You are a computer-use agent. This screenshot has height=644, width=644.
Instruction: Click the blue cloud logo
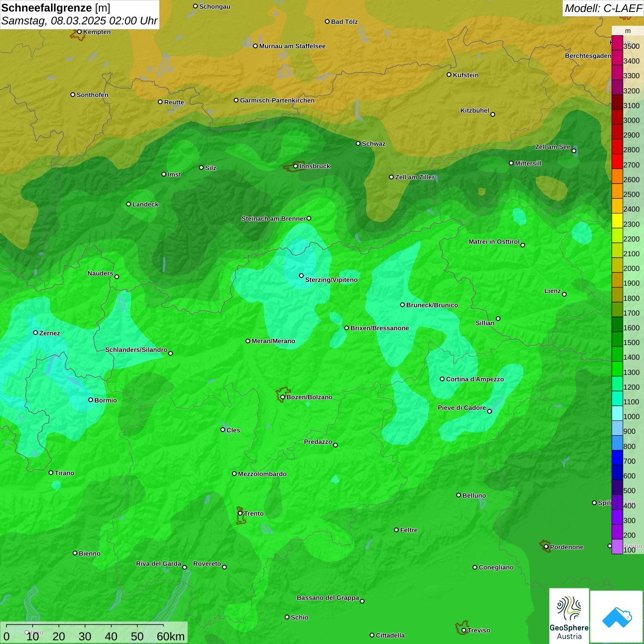(x=617, y=616)
